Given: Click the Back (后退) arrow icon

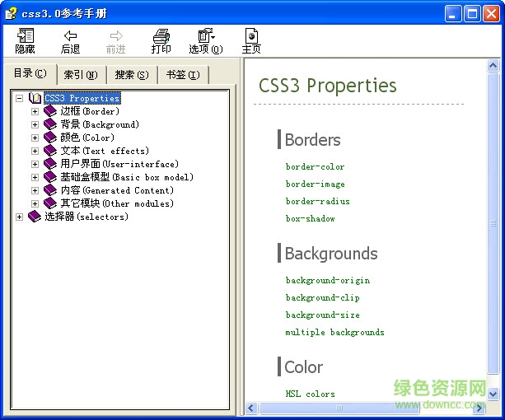Looking at the screenshot, I should [x=70, y=35].
